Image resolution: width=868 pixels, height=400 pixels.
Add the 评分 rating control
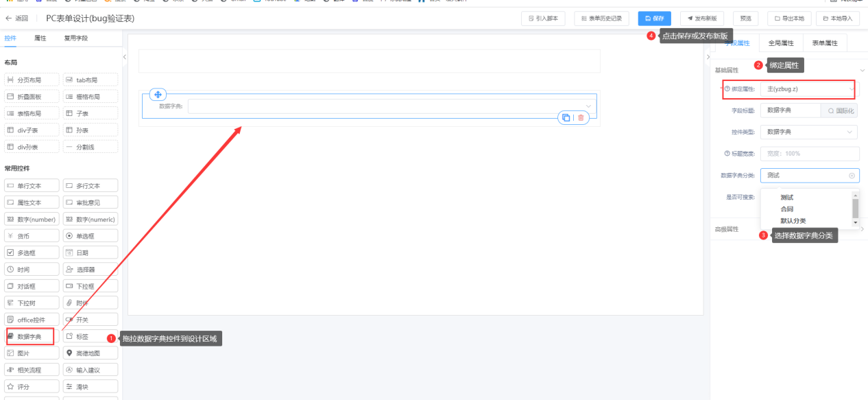(x=32, y=387)
